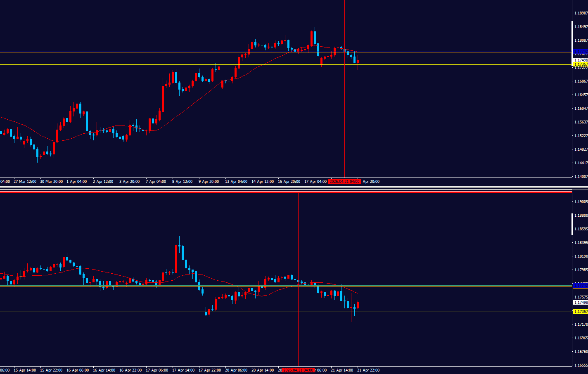Image resolution: width=588 pixels, height=374 pixels.
Task: Click the 1.14007 price scale label
Action: click(x=581, y=177)
